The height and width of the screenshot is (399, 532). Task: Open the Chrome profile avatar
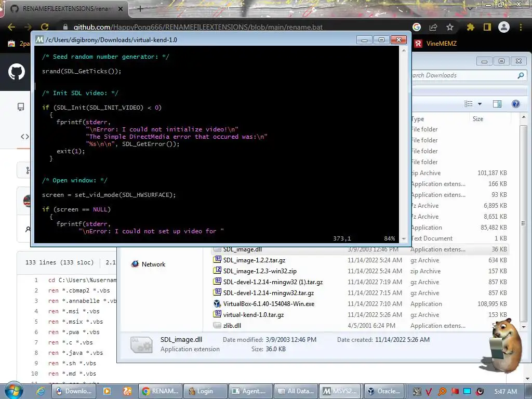[504, 27]
